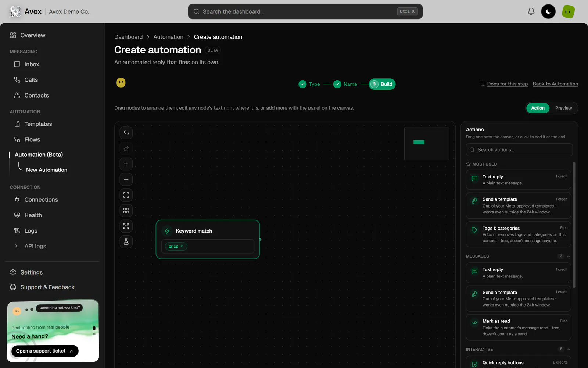Open notifications bell

531,11
